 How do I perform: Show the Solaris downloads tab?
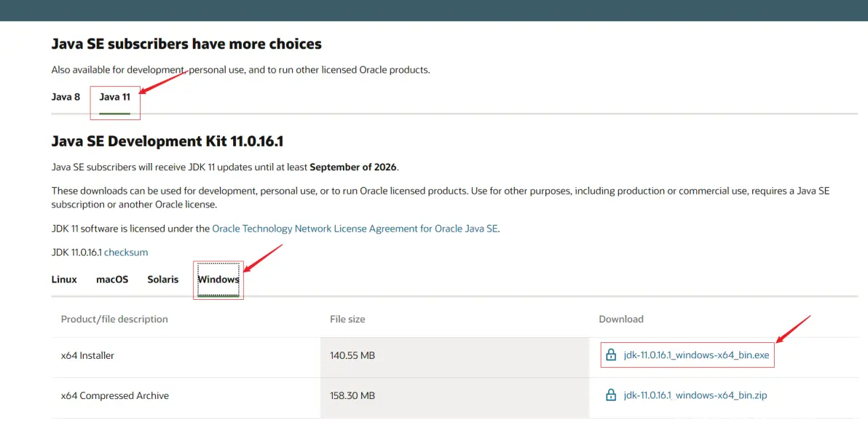click(163, 280)
